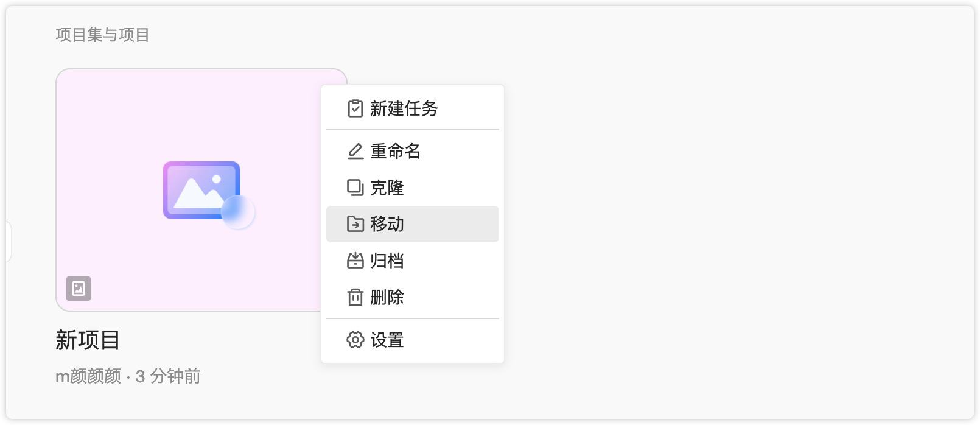The image size is (980, 425).
Task: Click the 新项目 project title
Action: coord(88,340)
